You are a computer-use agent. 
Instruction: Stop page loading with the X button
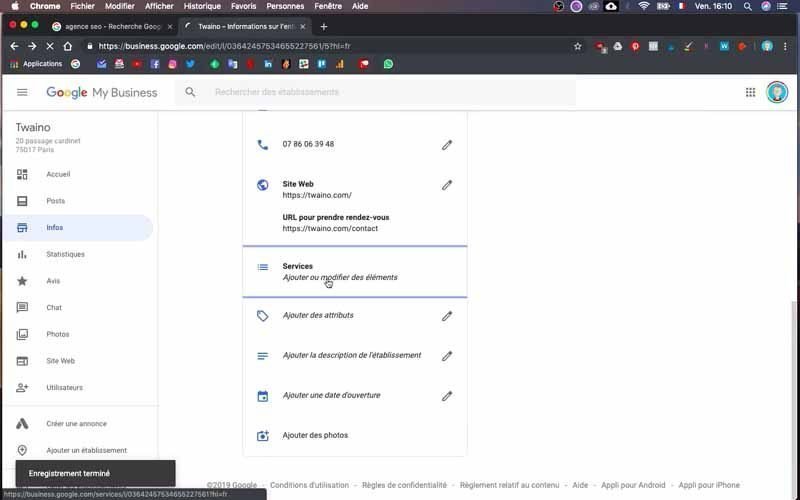point(49,46)
